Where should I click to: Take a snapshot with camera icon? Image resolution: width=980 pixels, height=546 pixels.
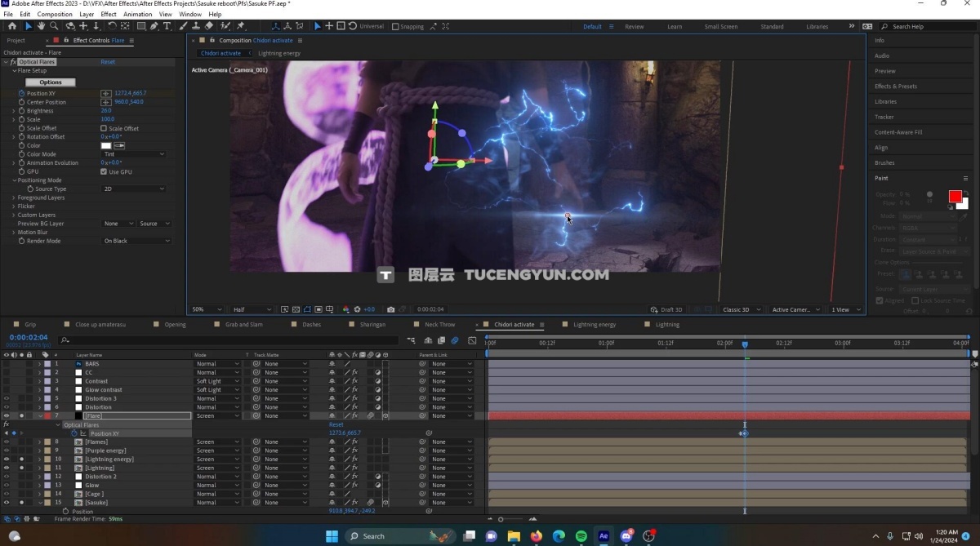click(x=391, y=310)
